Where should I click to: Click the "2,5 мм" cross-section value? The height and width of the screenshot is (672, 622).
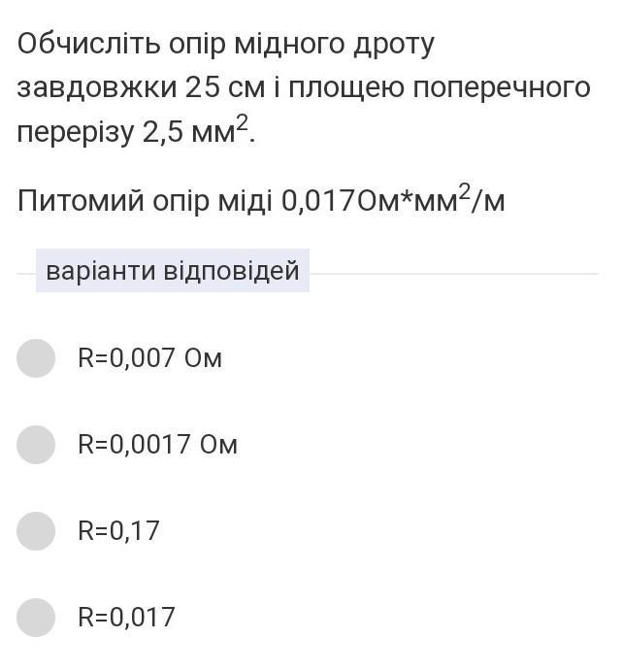click(189, 132)
